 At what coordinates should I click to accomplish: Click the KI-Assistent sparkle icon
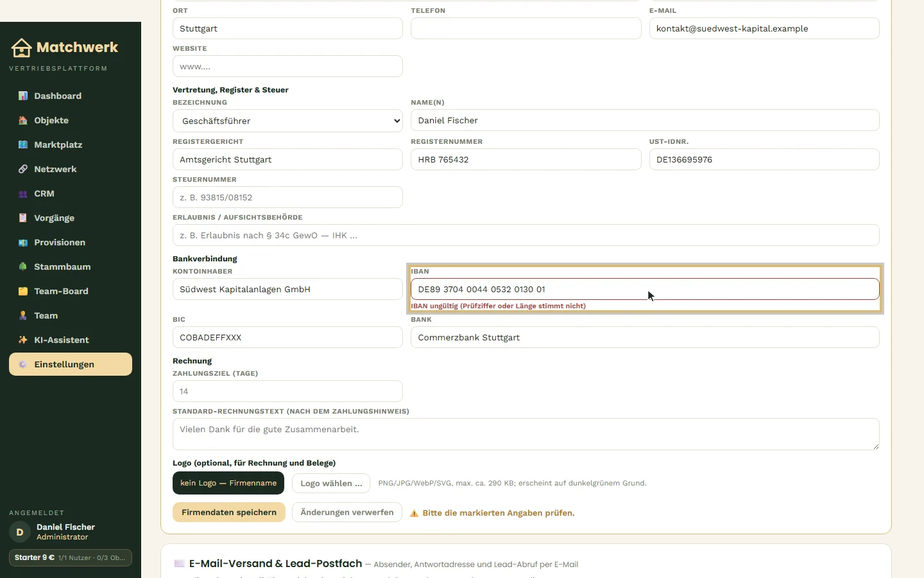click(x=23, y=340)
